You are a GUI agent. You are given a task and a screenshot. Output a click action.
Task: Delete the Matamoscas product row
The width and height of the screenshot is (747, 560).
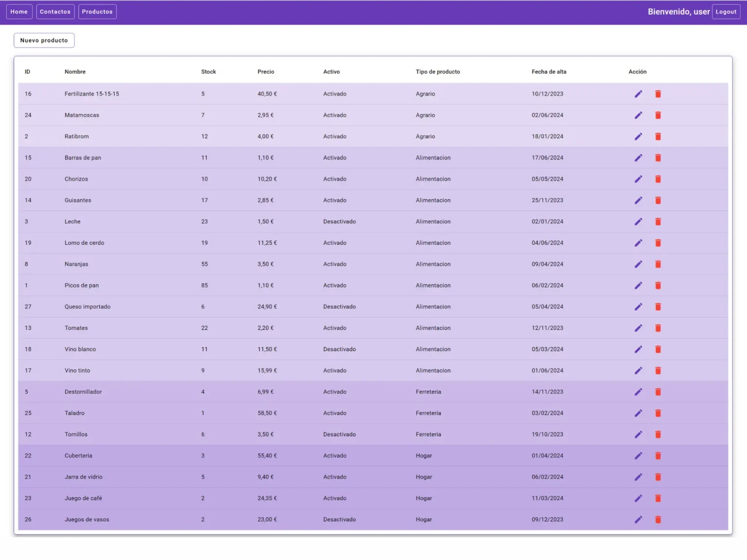[x=658, y=115]
